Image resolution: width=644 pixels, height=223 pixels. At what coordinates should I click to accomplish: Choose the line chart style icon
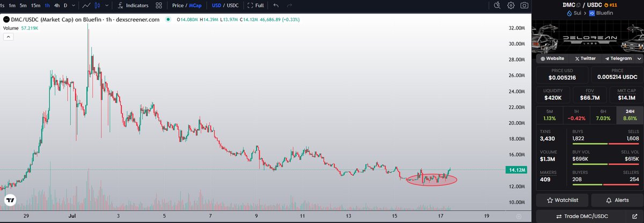click(x=87, y=5)
